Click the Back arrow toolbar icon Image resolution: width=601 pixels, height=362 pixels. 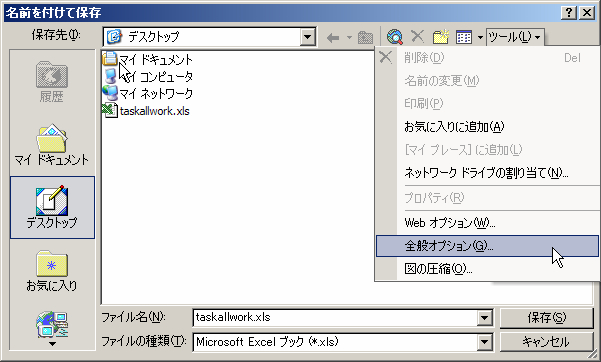tap(333, 38)
